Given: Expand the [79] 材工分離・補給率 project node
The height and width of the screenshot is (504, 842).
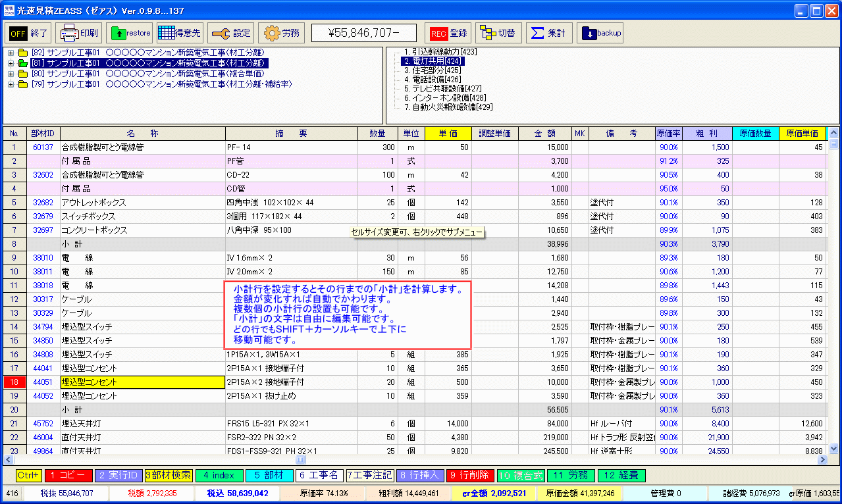Looking at the screenshot, I should (11, 84).
